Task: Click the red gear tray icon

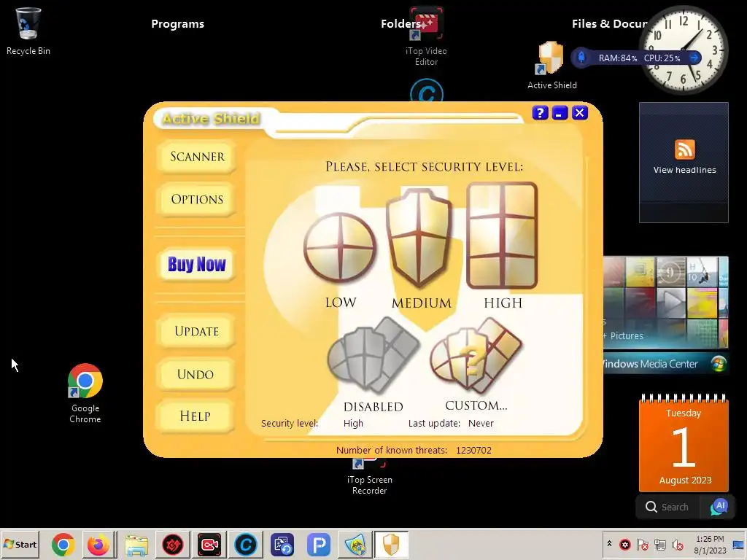Action: coord(625,544)
